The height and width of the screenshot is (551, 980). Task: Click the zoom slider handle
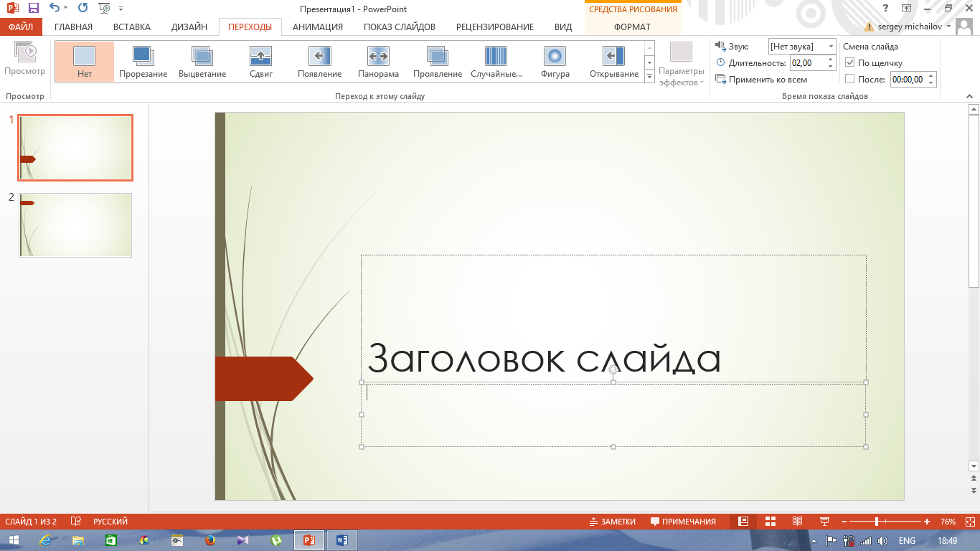(x=877, y=522)
